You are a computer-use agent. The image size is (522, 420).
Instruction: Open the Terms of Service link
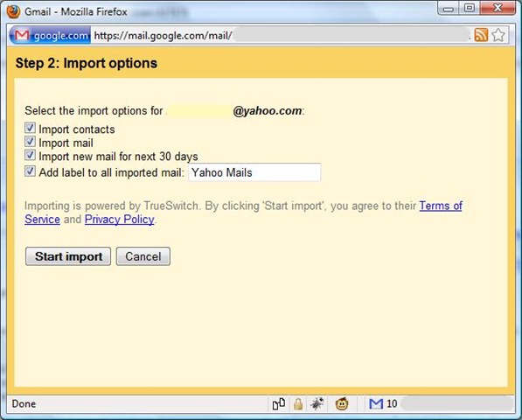click(441, 206)
